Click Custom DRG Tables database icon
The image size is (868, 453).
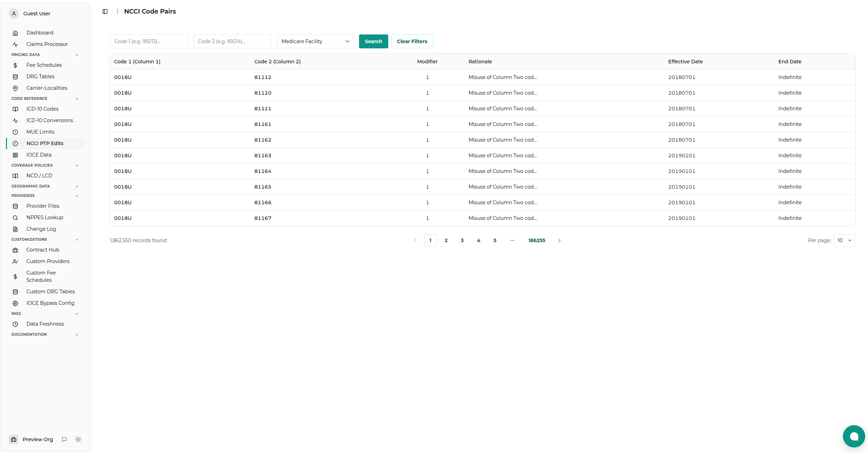point(15,292)
